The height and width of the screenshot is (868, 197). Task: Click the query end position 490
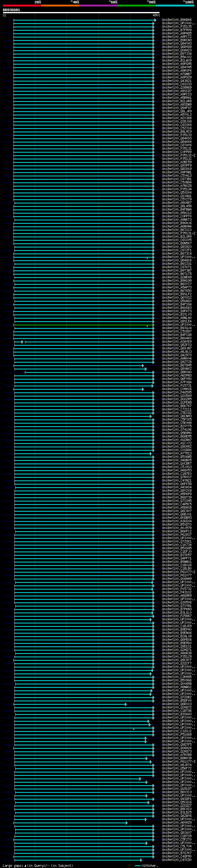click(155, 15)
